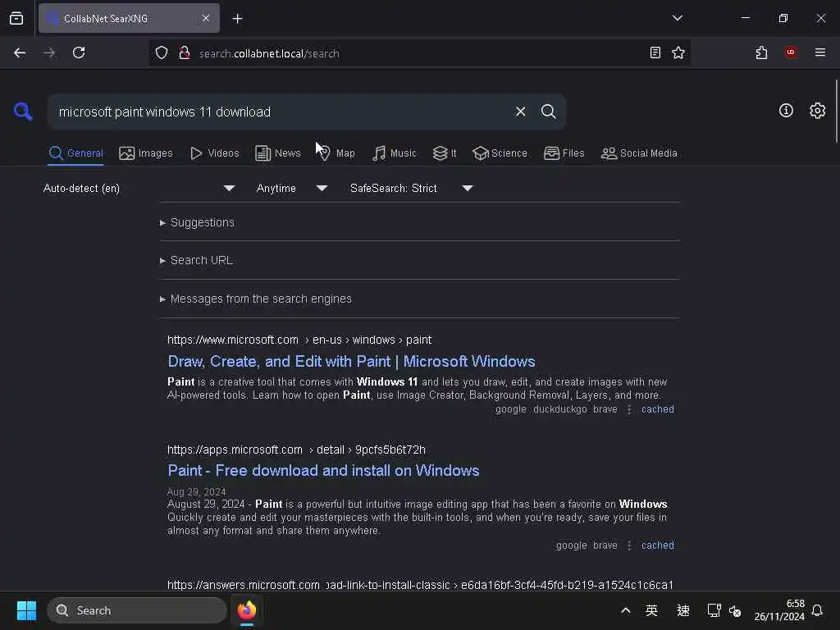Open the taskbar clock showing 26/11/2024
Viewport: 840px width, 630px height.
(779, 610)
